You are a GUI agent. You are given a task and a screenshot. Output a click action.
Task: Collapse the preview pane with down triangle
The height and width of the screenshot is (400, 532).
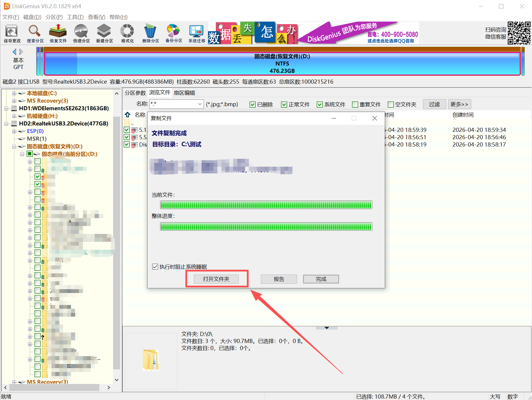[x=327, y=328]
